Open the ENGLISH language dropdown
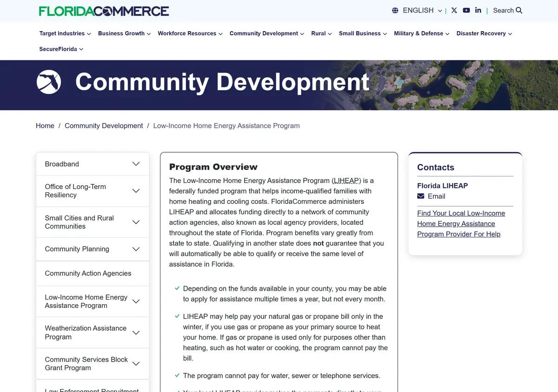This screenshot has width=558, height=392. pos(422,10)
